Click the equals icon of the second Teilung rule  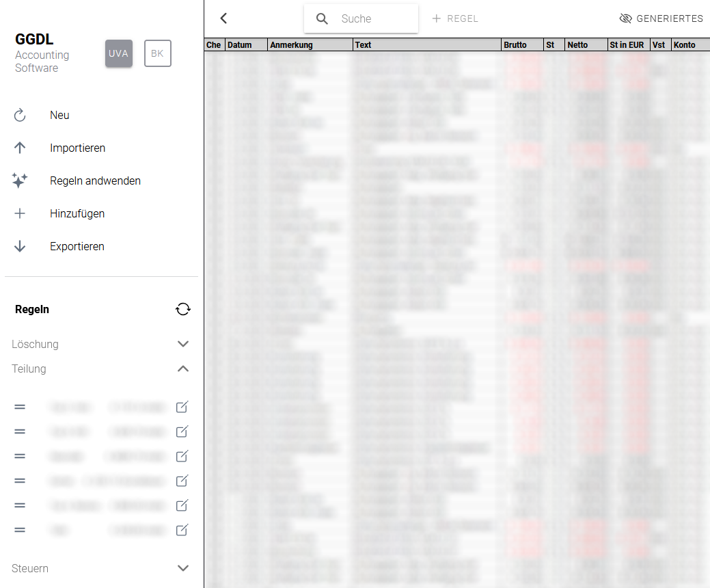(19, 431)
